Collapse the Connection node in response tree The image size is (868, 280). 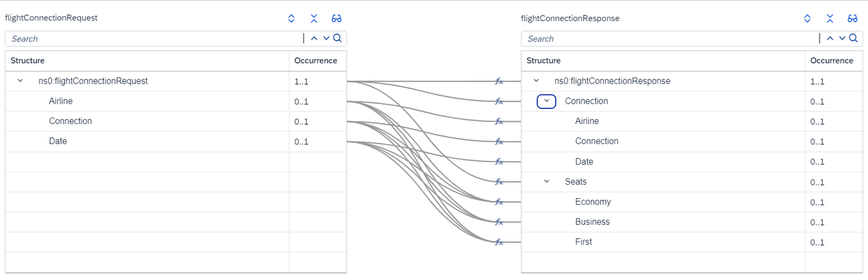[547, 101]
